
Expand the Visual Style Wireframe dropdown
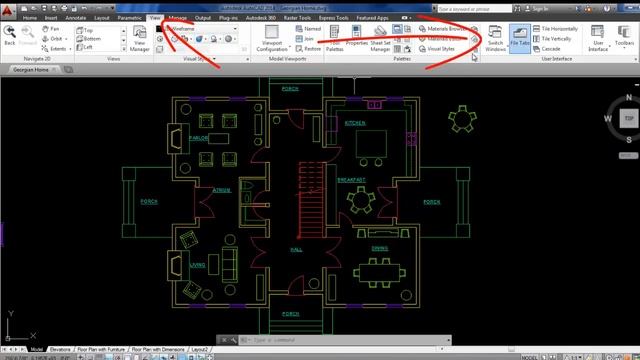pos(235,29)
